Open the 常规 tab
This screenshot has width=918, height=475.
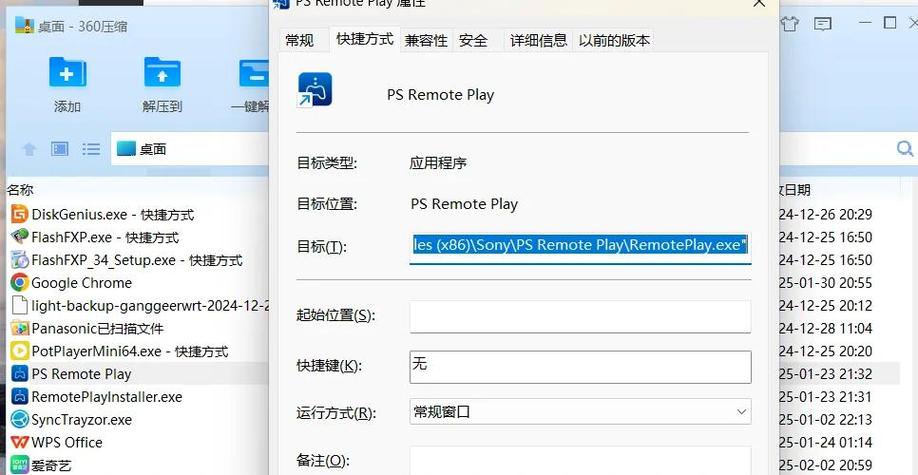tap(299, 40)
